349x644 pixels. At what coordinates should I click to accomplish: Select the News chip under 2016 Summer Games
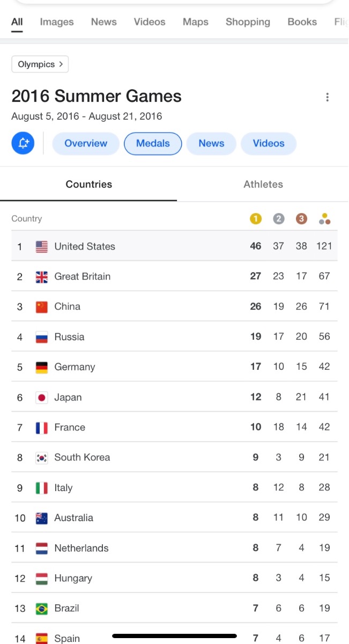[211, 143]
